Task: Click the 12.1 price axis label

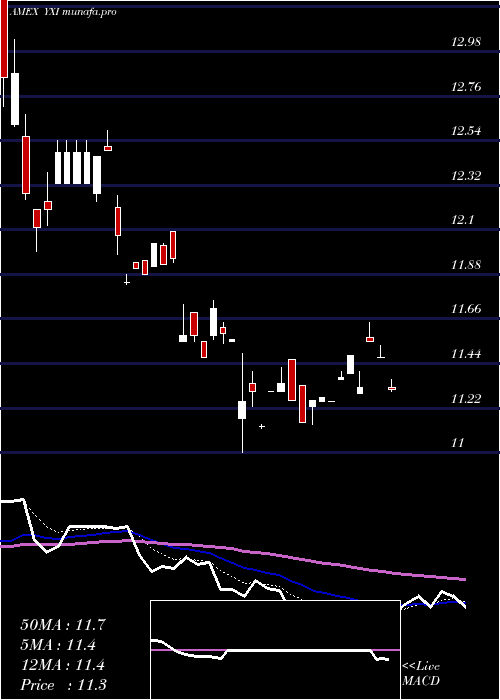Action: point(462,220)
